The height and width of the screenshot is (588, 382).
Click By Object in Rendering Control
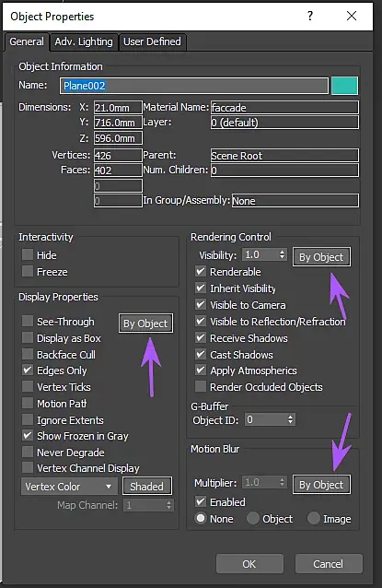321,257
